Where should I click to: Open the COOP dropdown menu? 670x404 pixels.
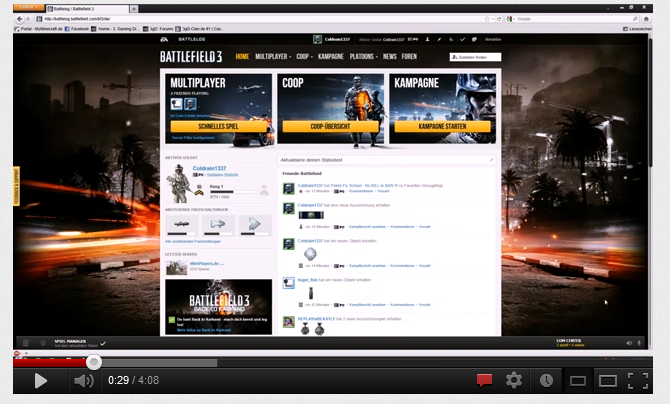pyautogui.click(x=304, y=56)
